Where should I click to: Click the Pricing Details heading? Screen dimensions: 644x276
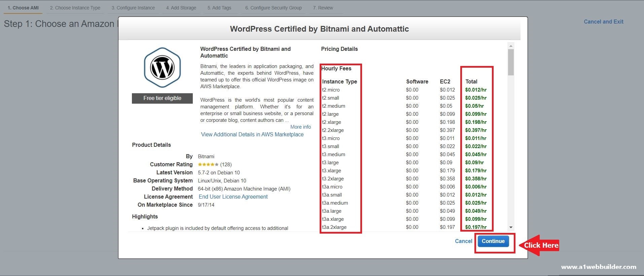(x=339, y=49)
